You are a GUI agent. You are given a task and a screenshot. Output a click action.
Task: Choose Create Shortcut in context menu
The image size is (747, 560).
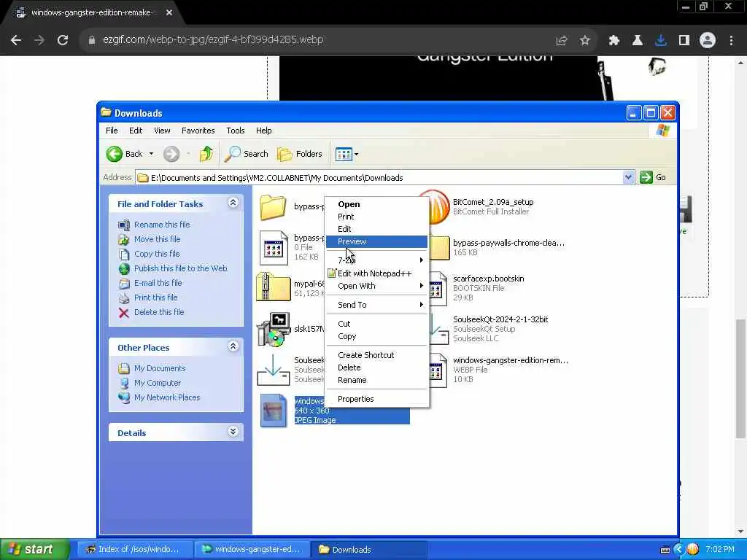tap(376, 355)
